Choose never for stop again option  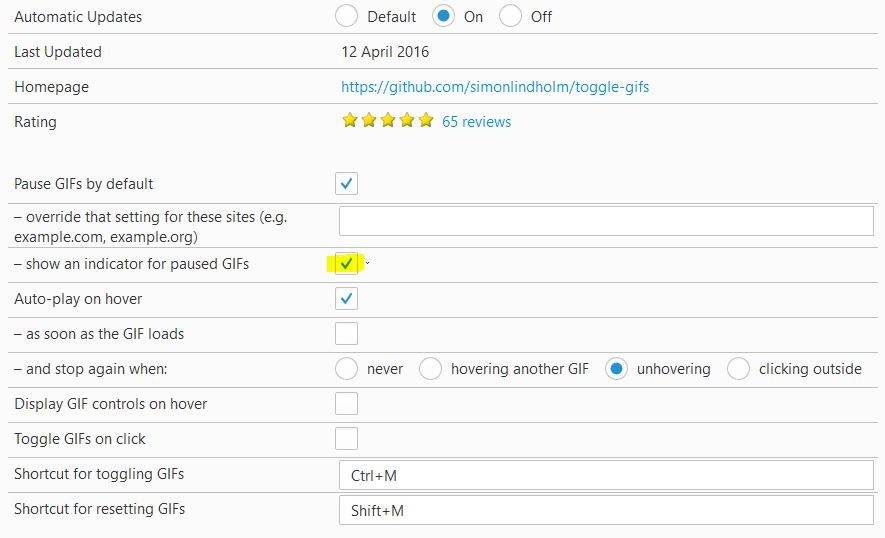point(346,369)
